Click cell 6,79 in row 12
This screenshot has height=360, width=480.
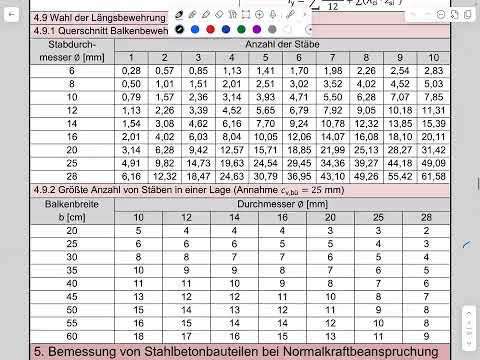point(299,110)
